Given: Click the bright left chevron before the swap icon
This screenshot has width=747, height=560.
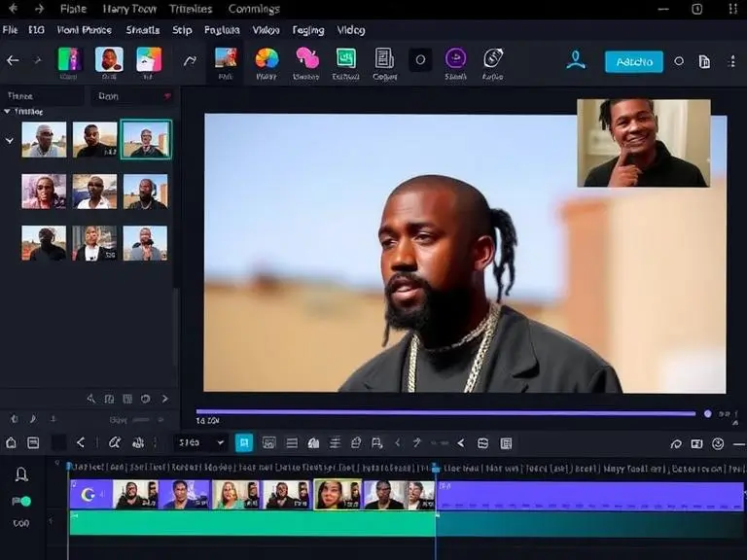Looking at the screenshot, I should coord(461,443).
